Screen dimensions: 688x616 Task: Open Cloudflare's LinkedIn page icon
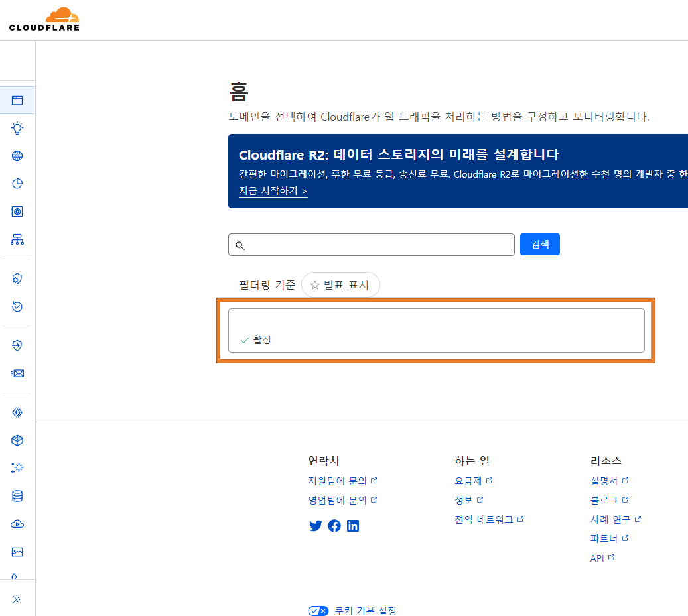pyautogui.click(x=353, y=526)
